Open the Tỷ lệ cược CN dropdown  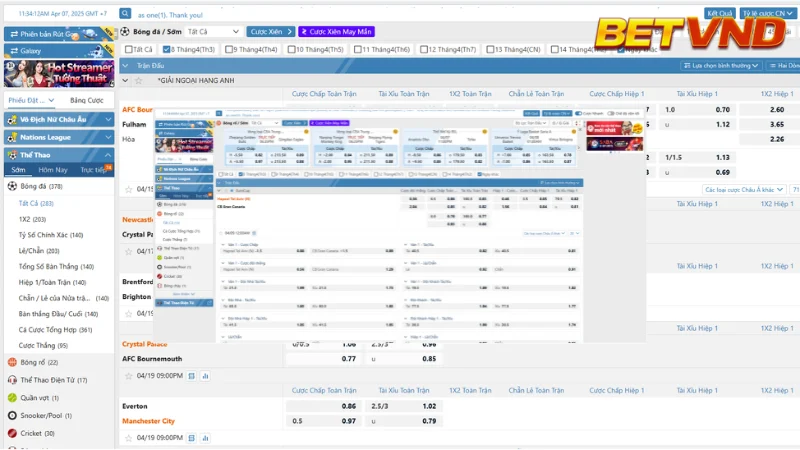click(767, 13)
